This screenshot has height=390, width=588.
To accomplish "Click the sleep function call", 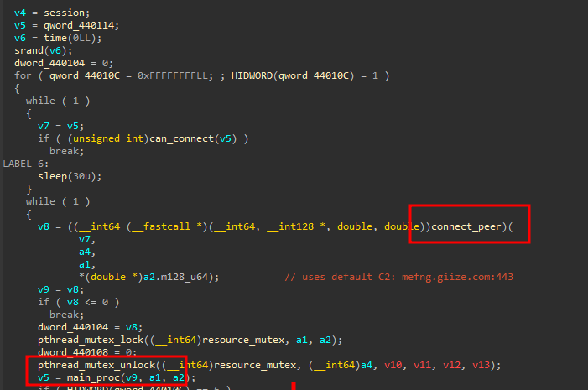I will (x=52, y=176).
